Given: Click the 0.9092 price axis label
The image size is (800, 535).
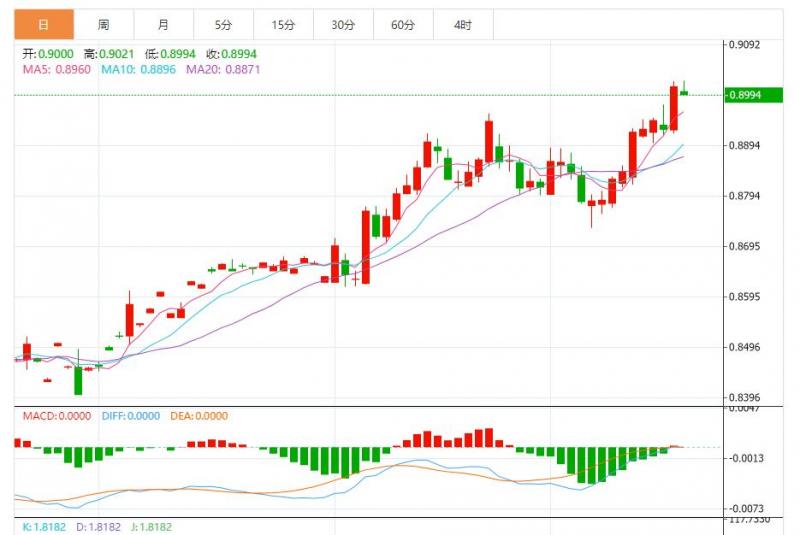Looking at the screenshot, I should pyautogui.click(x=744, y=45).
